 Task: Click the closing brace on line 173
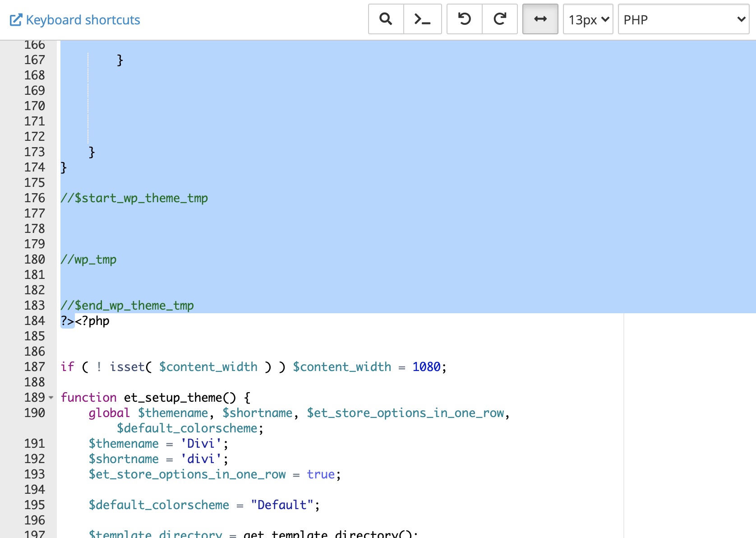click(92, 152)
